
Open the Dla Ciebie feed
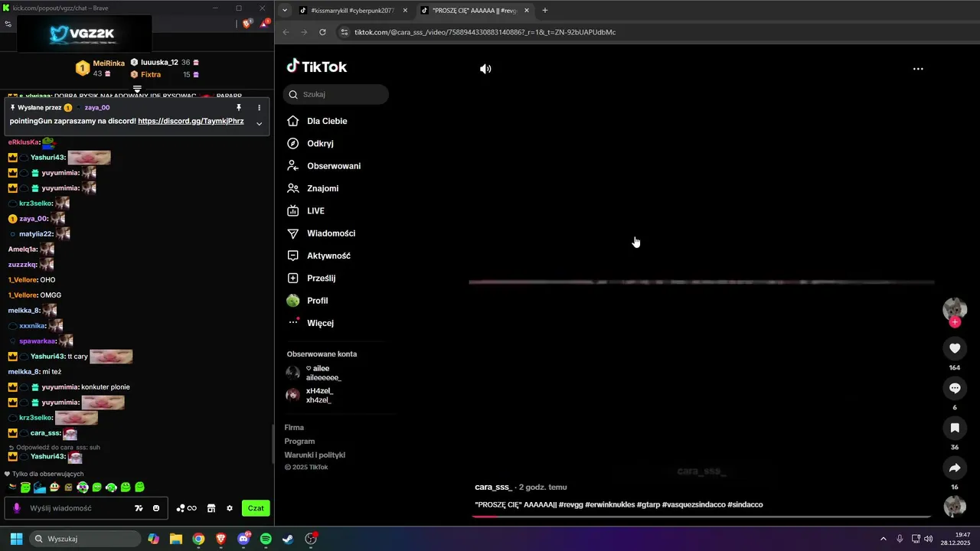click(x=327, y=121)
